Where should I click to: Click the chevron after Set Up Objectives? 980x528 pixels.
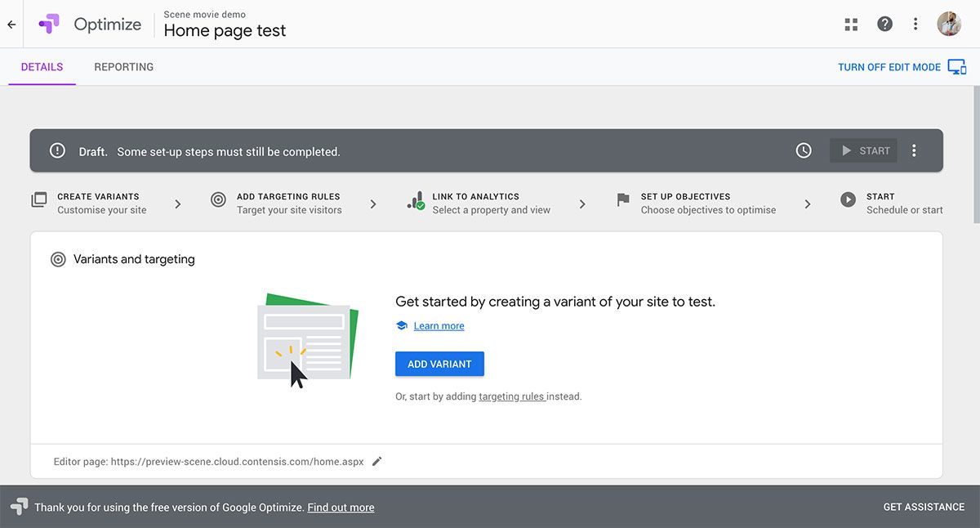point(808,204)
